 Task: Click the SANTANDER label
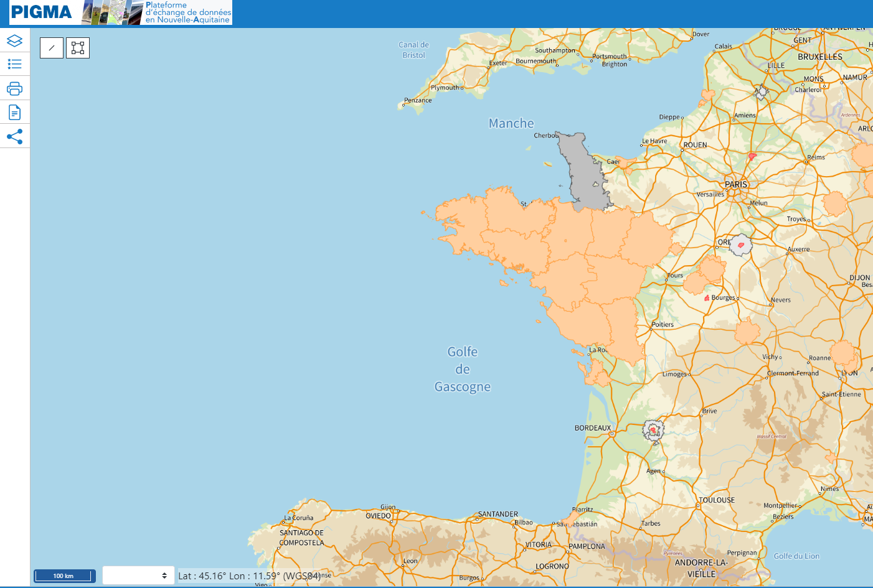[x=498, y=515]
